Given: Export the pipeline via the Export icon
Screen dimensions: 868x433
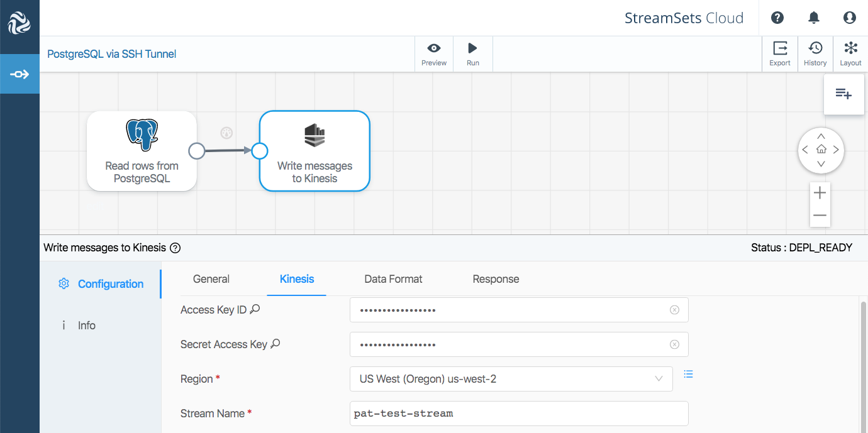Looking at the screenshot, I should pyautogui.click(x=779, y=53).
